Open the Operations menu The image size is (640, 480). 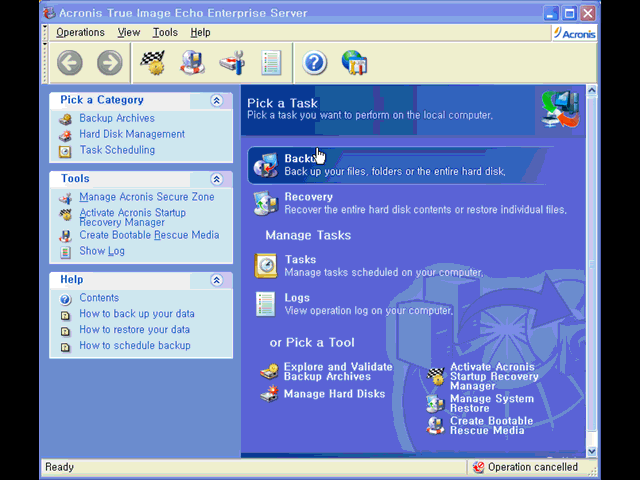pos(80,32)
